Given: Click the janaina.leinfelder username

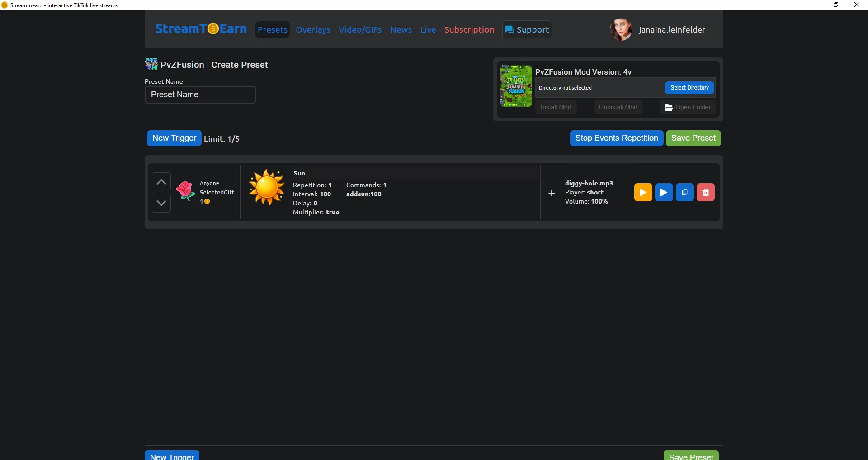Looking at the screenshot, I should (x=672, y=30).
